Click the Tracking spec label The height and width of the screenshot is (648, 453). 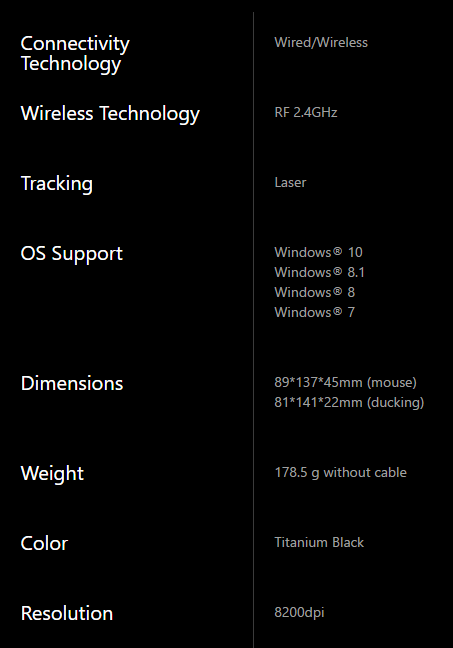click(x=57, y=184)
